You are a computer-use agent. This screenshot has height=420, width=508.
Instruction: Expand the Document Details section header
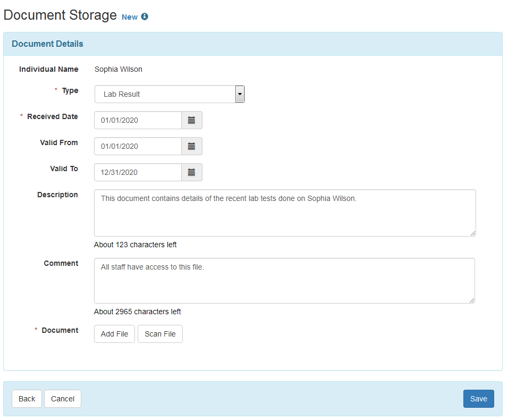[x=47, y=44]
